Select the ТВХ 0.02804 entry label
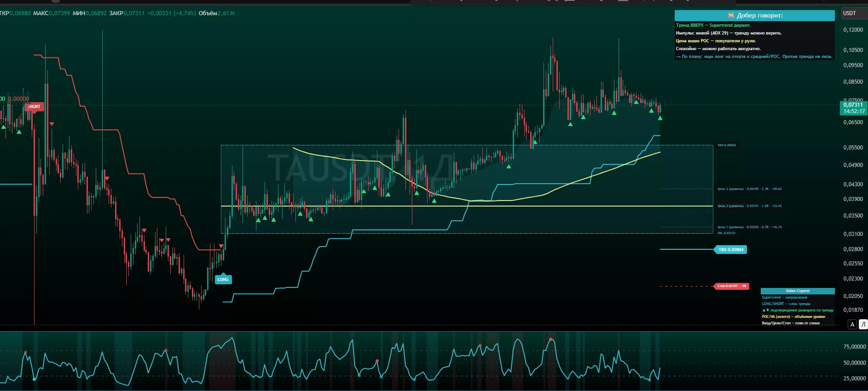868x391 pixels. pos(730,250)
